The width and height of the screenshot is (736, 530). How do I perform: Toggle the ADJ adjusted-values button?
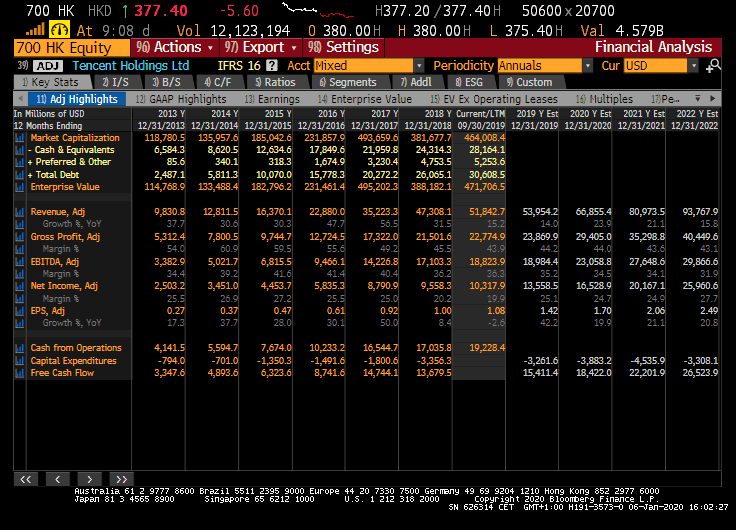point(48,66)
